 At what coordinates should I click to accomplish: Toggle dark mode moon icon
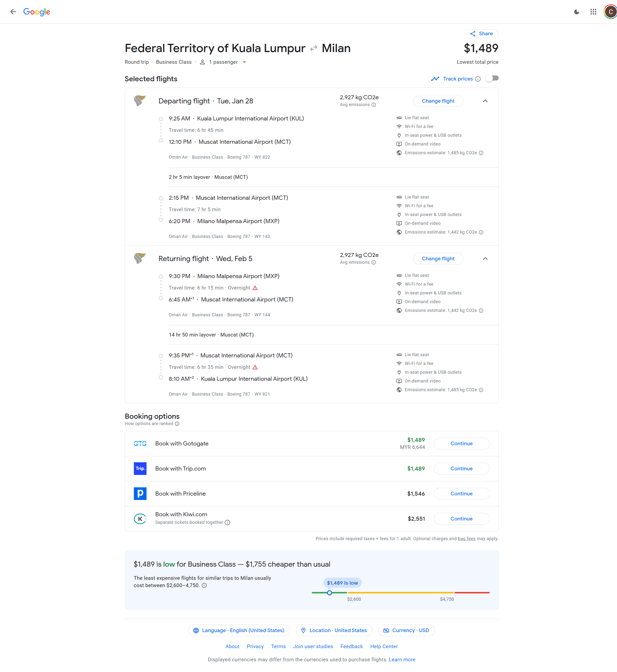pyautogui.click(x=577, y=12)
